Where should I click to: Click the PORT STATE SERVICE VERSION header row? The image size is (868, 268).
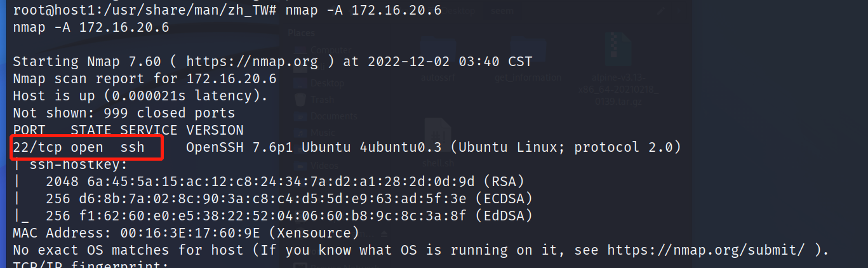tap(128, 130)
